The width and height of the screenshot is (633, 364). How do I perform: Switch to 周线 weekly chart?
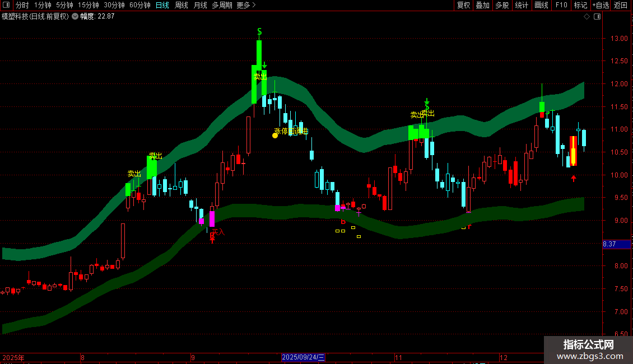pyautogui.click(x=181, y=5)
